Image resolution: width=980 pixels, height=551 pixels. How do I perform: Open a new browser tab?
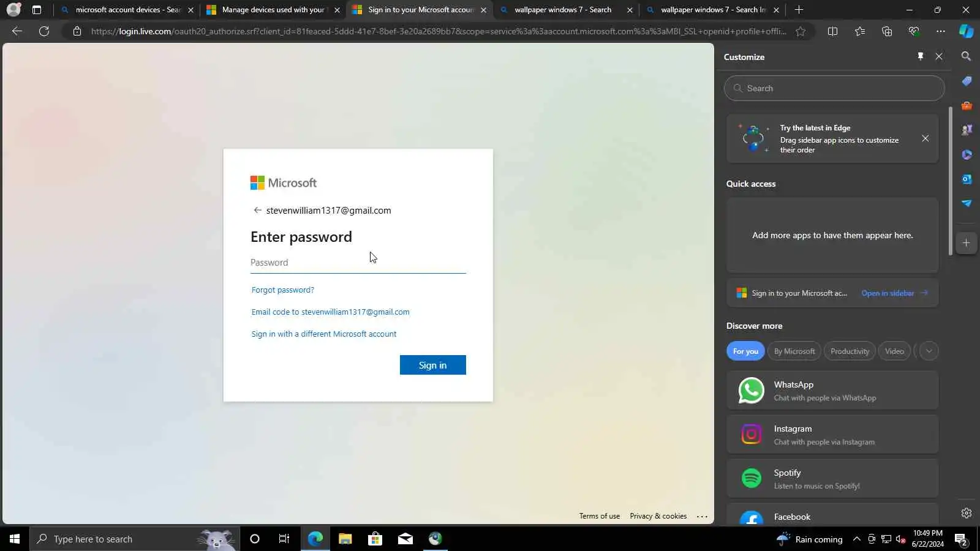point(799,10)
